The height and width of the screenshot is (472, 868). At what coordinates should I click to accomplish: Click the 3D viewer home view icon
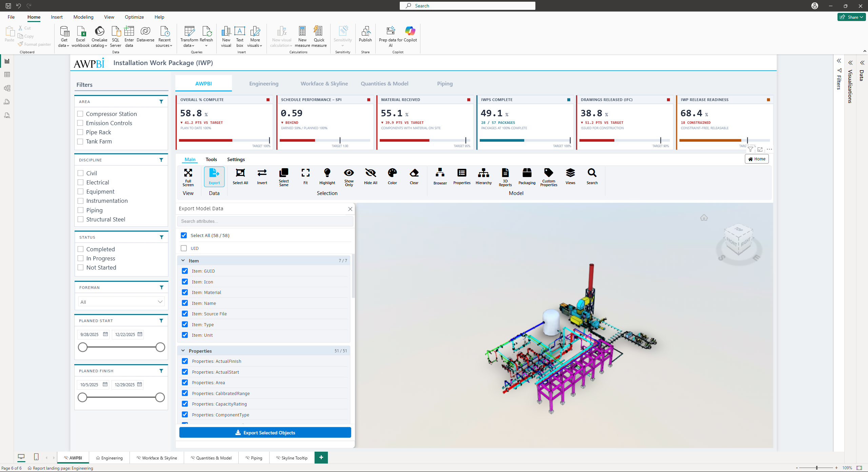[x=704, y=218]
